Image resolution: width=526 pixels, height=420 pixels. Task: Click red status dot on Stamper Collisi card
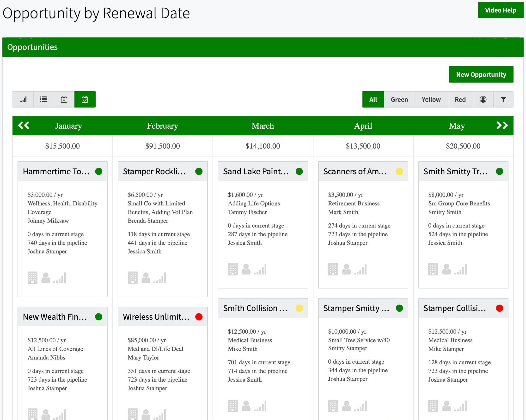pos(499,308)
